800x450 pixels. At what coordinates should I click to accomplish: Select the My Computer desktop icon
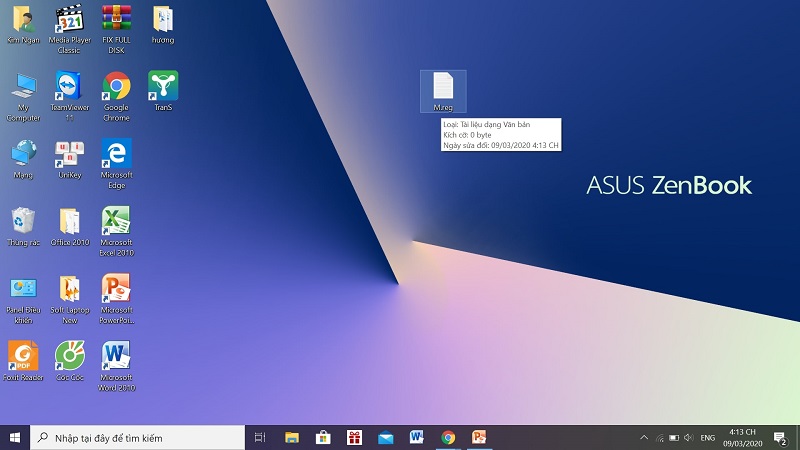pos(23,97)
